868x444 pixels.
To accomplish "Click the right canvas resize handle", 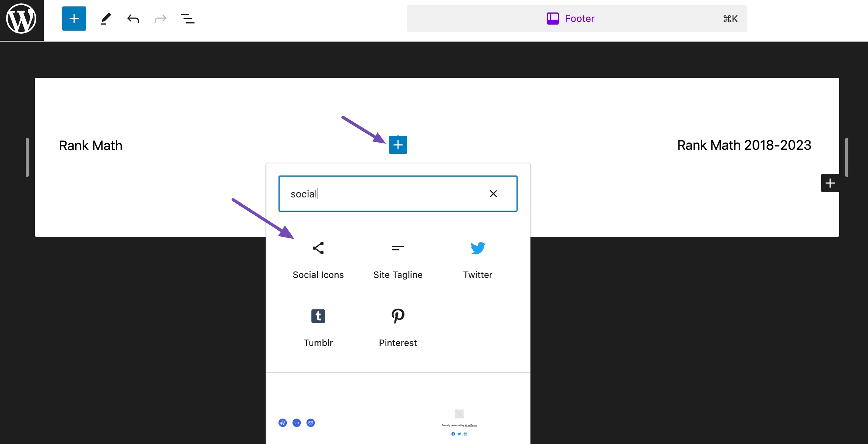I will click(x=847, y=157).
